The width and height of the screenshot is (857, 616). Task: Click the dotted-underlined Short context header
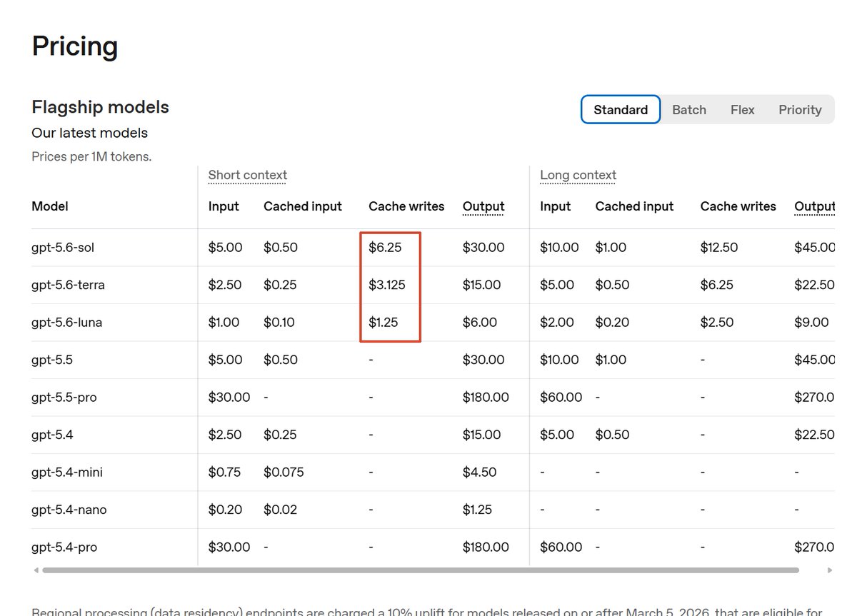(x=248, y=176)
